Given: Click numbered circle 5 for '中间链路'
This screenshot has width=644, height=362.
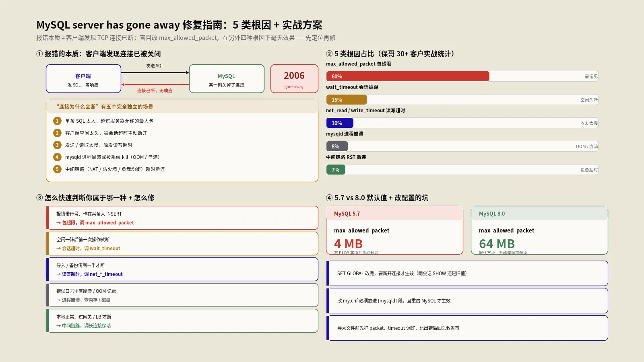Looking at the screenshot, I should click(57, 169).
